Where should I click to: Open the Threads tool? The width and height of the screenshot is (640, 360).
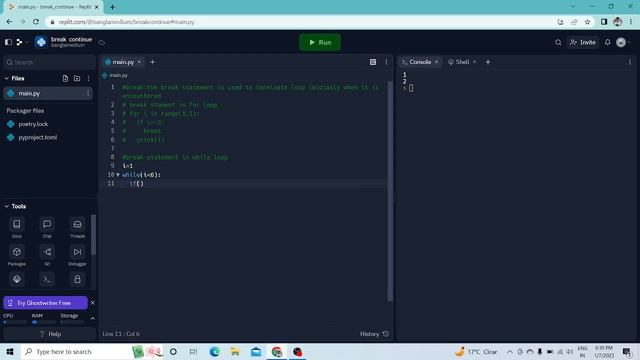click(x=77, y=228)
